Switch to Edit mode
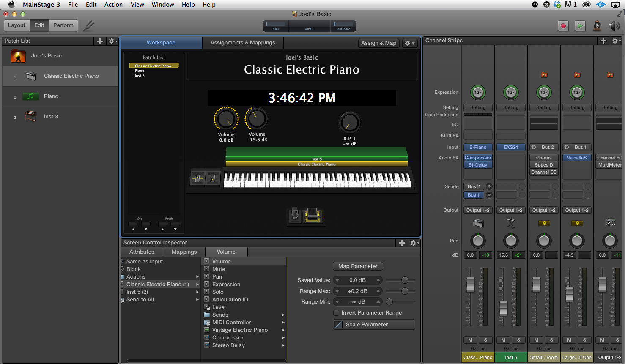The height and width of the screenshot is (364, 625). coord(39,25)
